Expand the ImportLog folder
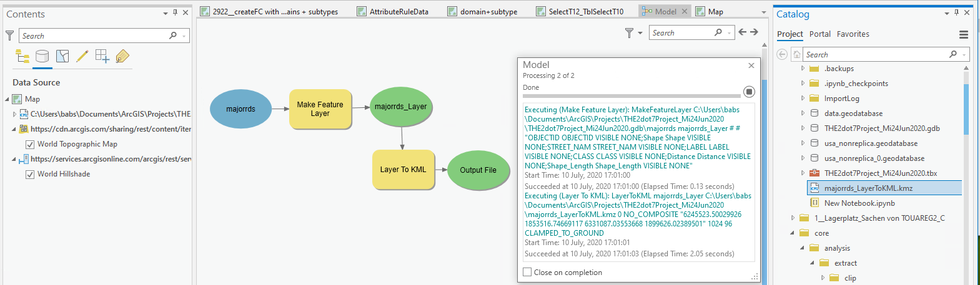Image resolution: width=980 pixels, height=285 pixels. tap(803, 99)
